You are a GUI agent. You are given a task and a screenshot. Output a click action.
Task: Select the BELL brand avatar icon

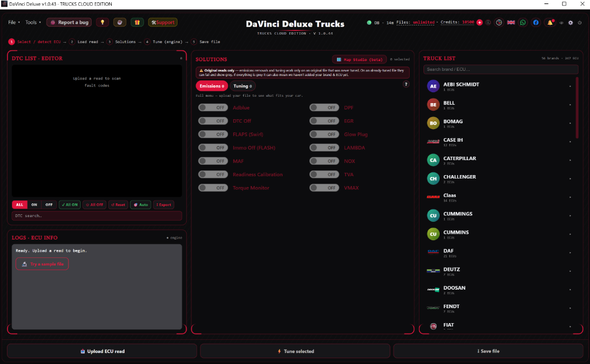click(x=433, y=105)
